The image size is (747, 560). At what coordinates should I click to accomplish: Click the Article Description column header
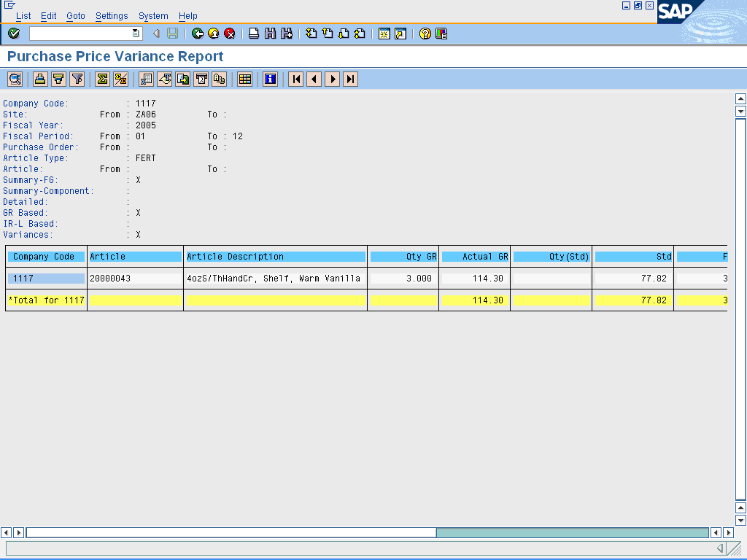point(275,257)
